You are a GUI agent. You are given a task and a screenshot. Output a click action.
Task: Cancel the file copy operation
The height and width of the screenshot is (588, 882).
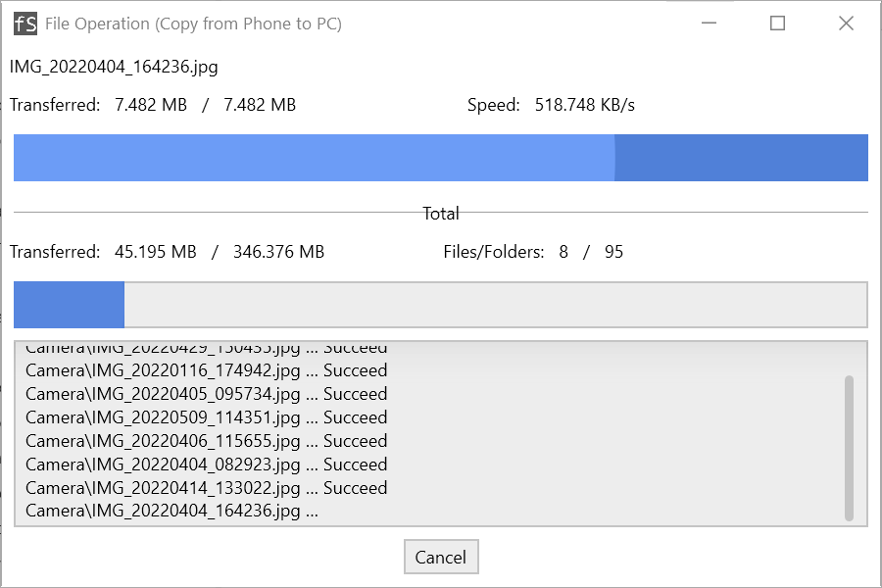click(x=441, y=557)
